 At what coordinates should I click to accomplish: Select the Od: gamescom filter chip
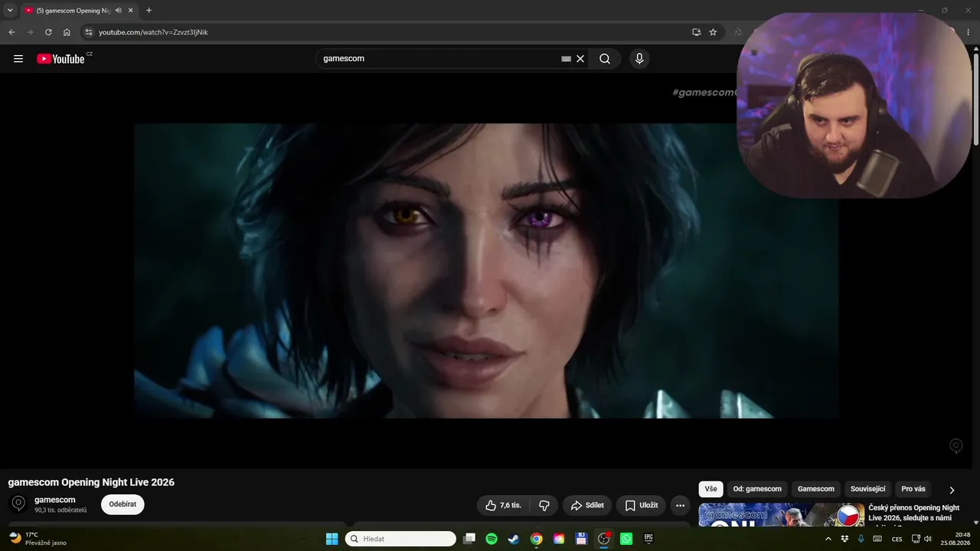click(757, 489)
